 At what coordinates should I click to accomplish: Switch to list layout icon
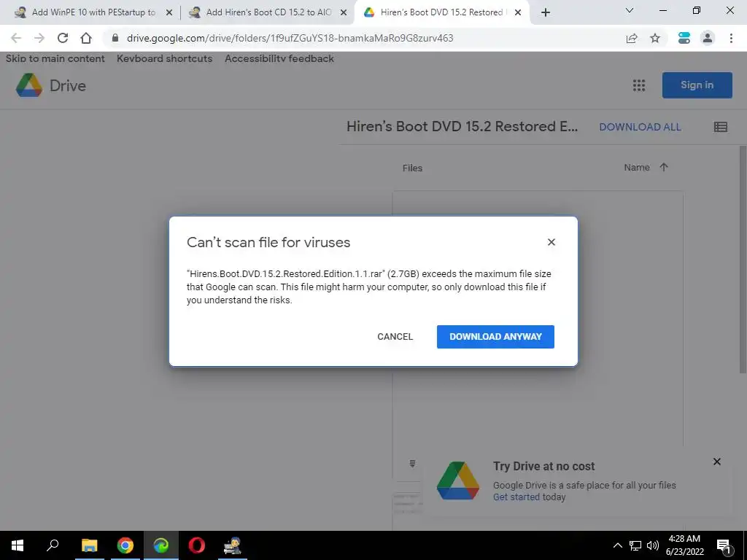pyautogui.click(x=720, y=127)
